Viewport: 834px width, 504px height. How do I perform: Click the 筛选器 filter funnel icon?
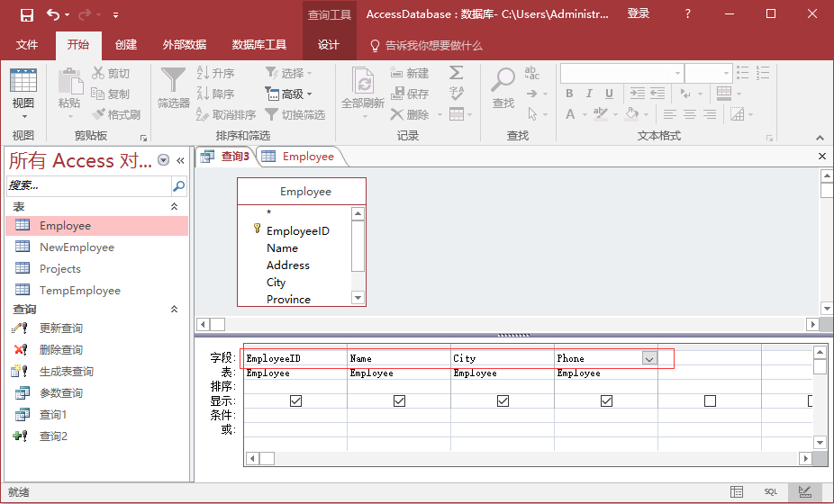pyautogui.click(x=173, y=80)
